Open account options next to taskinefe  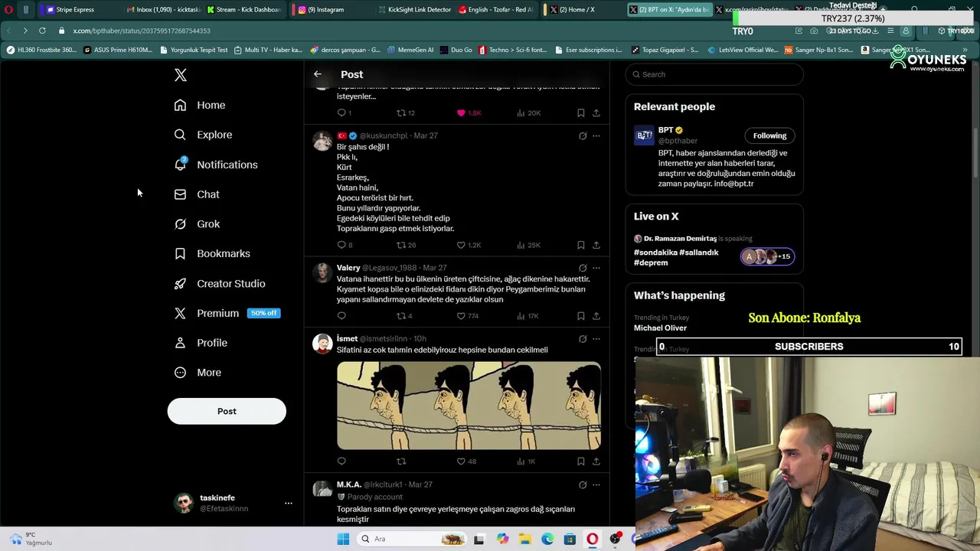(289, 503)
